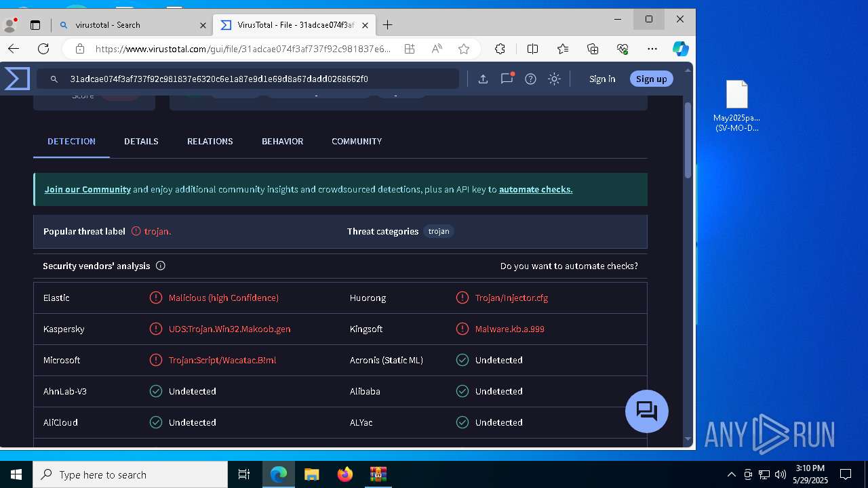Click the VirusTotal hash search field
The height and width of the screenshot is (488, 868).
tap(248, 79)
